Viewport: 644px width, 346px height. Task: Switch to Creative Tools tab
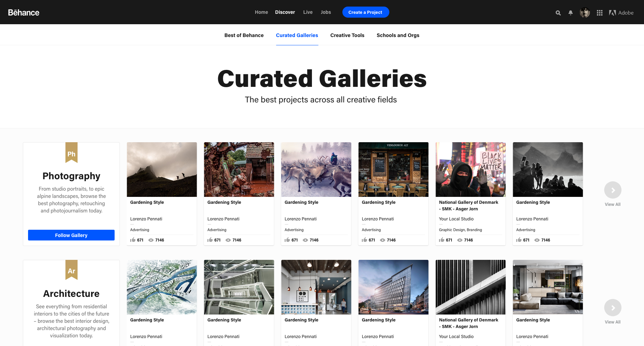(x=347, y=35)
